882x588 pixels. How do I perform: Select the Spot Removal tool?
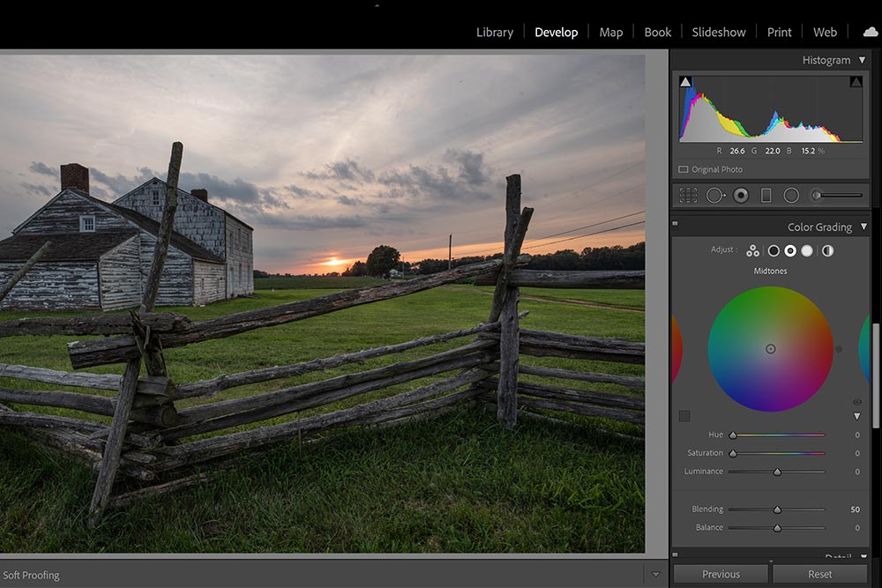[x=715, y=195]
